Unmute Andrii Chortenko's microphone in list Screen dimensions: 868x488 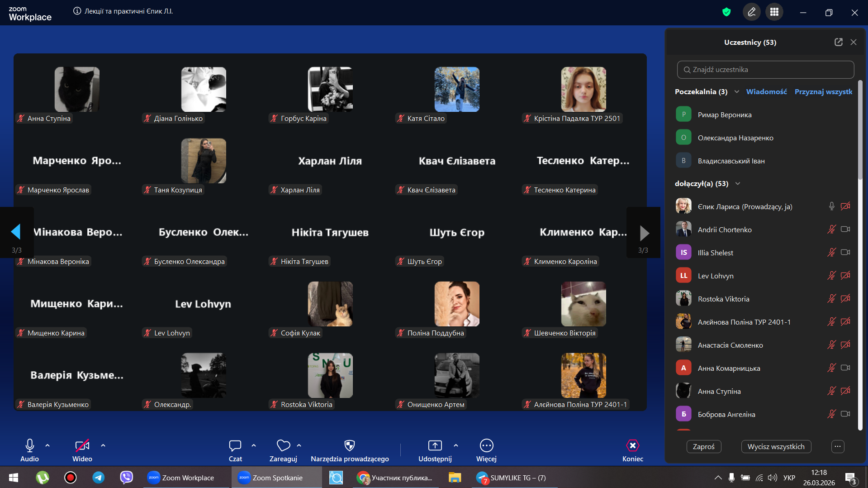pyautogui.click(x=831, y=230)
